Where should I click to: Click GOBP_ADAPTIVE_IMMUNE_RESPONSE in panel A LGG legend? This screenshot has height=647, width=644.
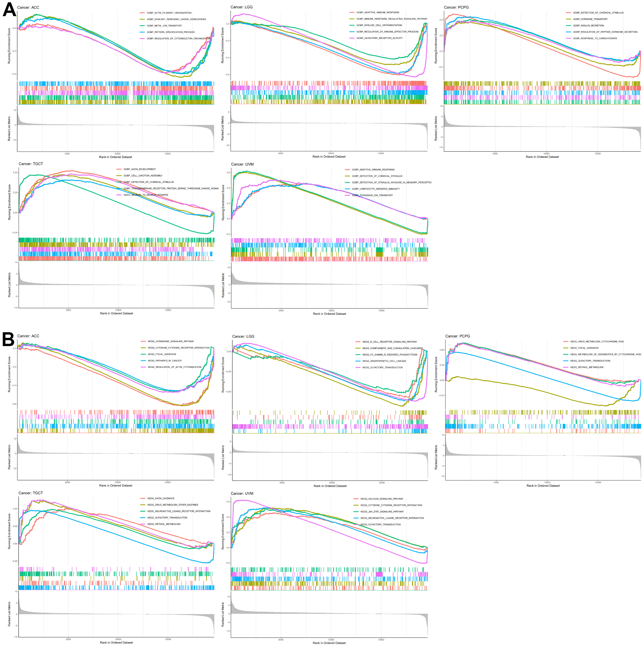(x=378, y=13)
